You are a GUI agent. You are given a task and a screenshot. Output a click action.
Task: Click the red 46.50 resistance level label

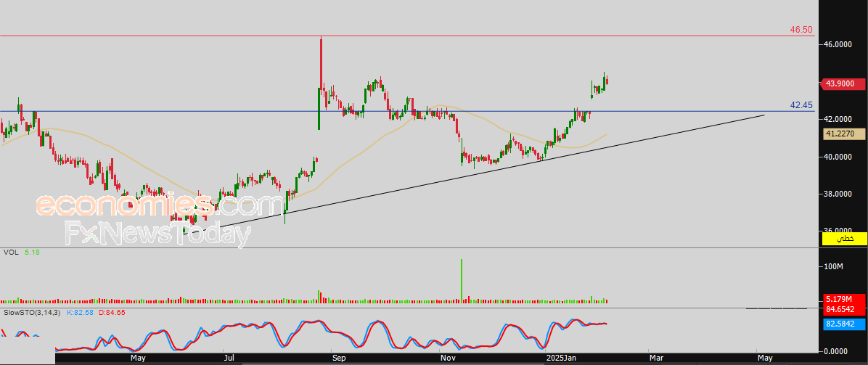click(x=801, y=29)
